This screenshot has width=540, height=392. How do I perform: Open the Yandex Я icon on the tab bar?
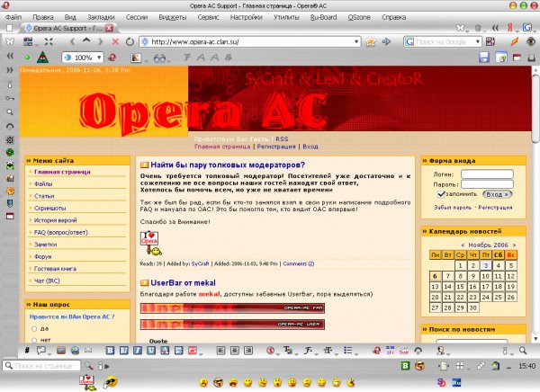click(x=509, y=28)
